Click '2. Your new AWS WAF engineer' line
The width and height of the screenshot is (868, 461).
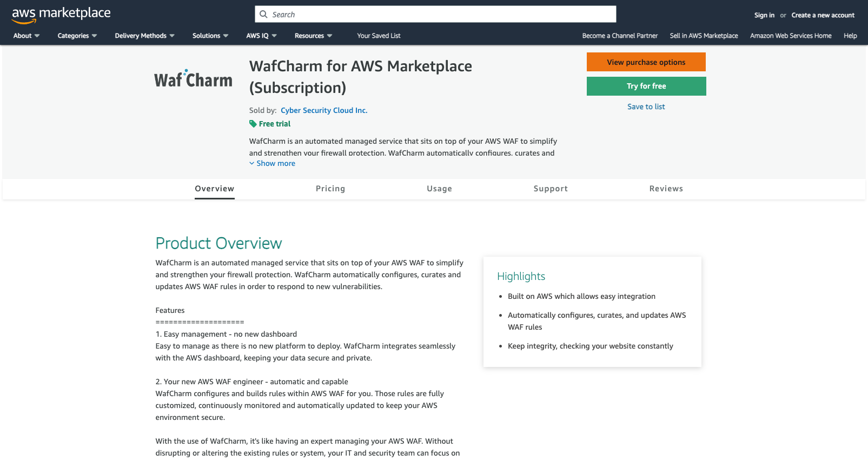[252, 382]
